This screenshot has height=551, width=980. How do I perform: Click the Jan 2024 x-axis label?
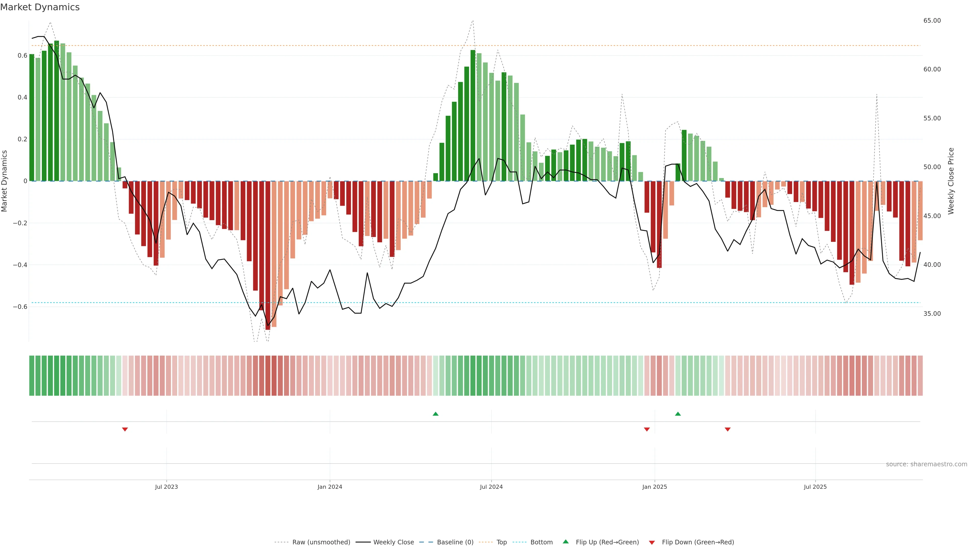point(330,487)
